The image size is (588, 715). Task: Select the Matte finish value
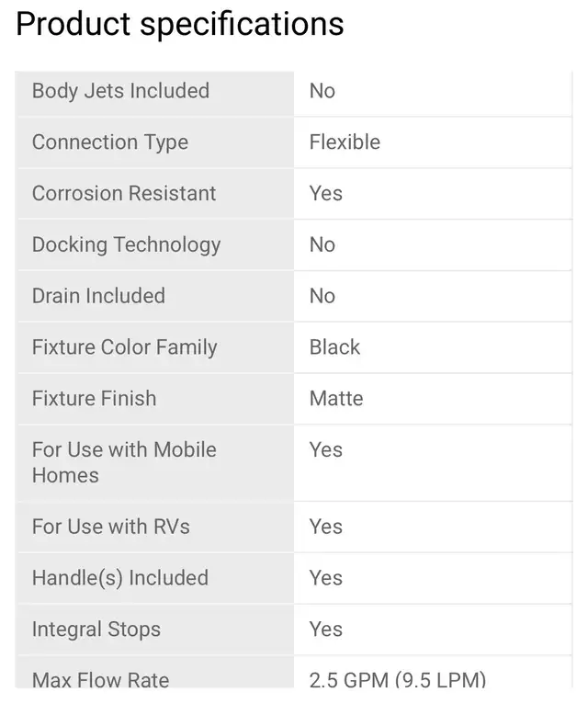click(336, 399)
